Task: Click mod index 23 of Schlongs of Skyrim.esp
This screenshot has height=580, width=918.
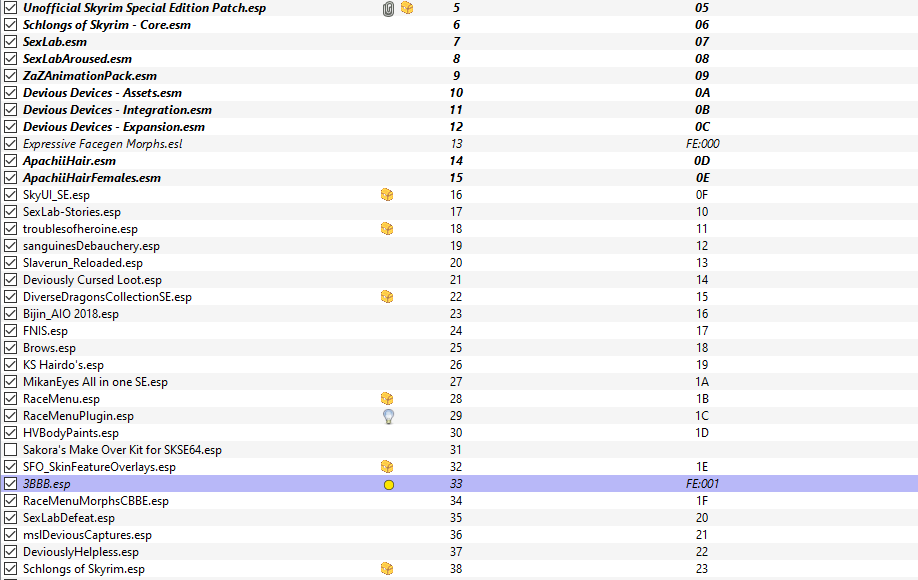Action: point(702,569)
